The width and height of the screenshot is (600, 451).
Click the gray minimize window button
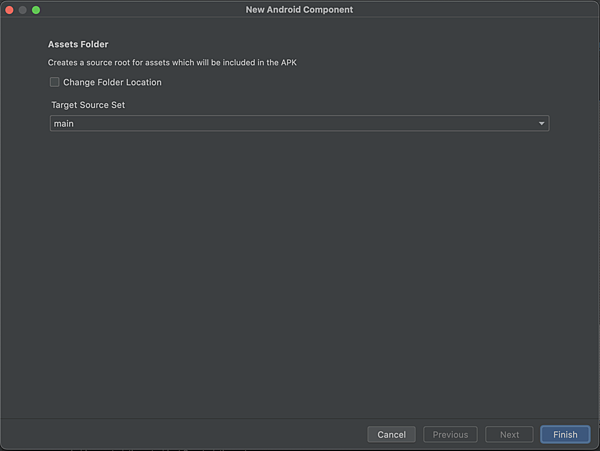pyautogui.click(x=23, y=10)
